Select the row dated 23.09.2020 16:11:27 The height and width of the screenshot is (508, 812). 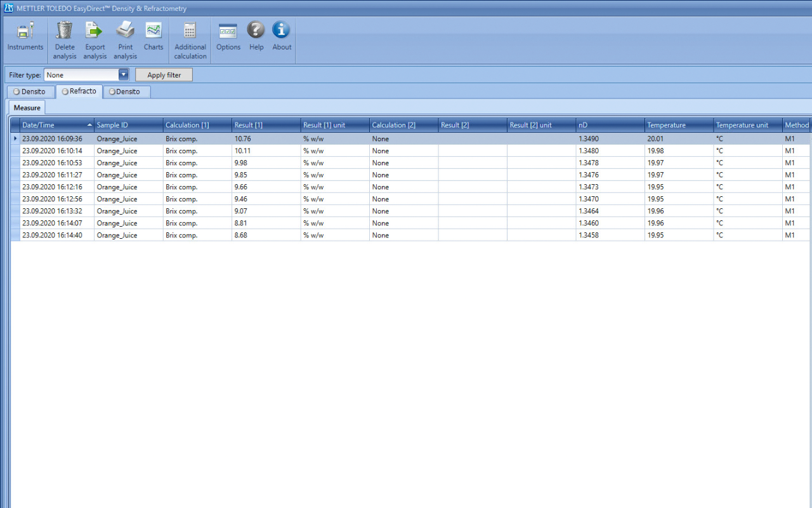[x=410, y=175]
